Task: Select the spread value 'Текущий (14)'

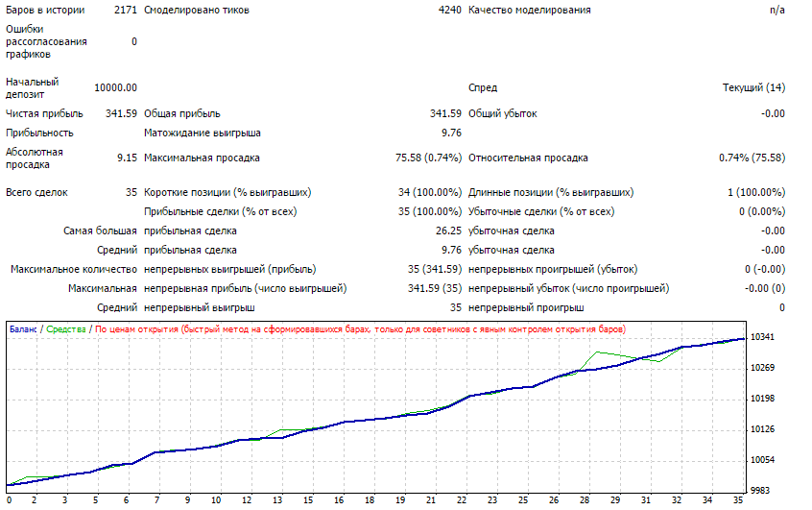Action: [x=753, y=87]
